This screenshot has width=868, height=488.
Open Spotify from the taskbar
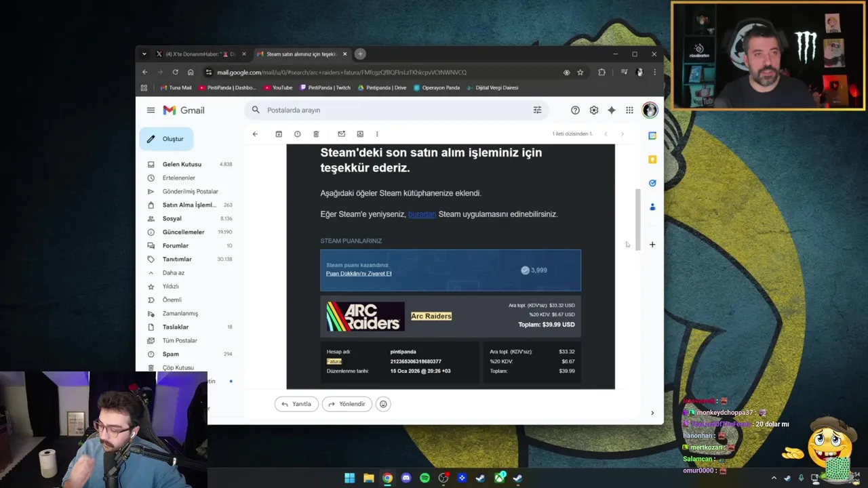tap(425, 478)
